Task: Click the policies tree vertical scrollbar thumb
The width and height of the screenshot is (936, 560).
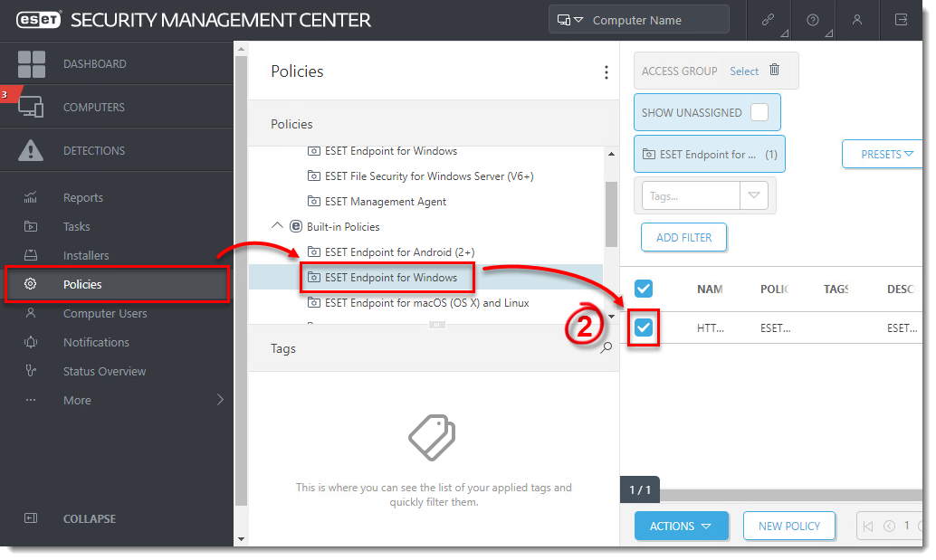Action: point(611,214)
